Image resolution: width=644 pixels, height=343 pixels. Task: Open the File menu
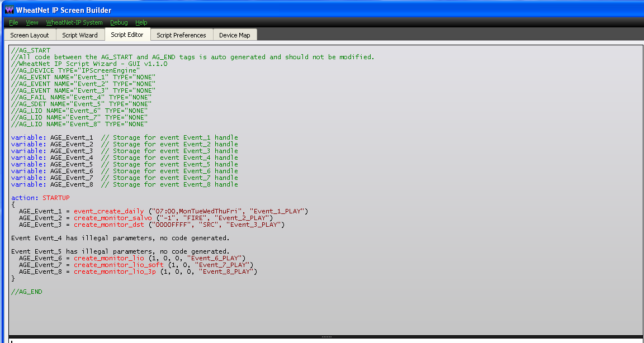coord(13,22)
